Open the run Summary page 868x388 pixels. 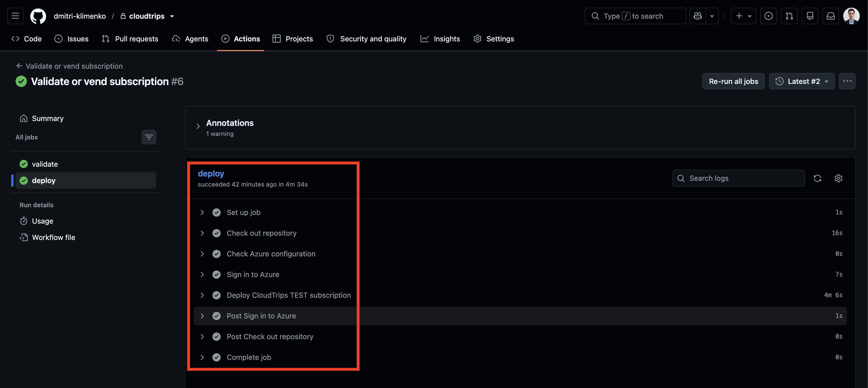click(41, 118)
